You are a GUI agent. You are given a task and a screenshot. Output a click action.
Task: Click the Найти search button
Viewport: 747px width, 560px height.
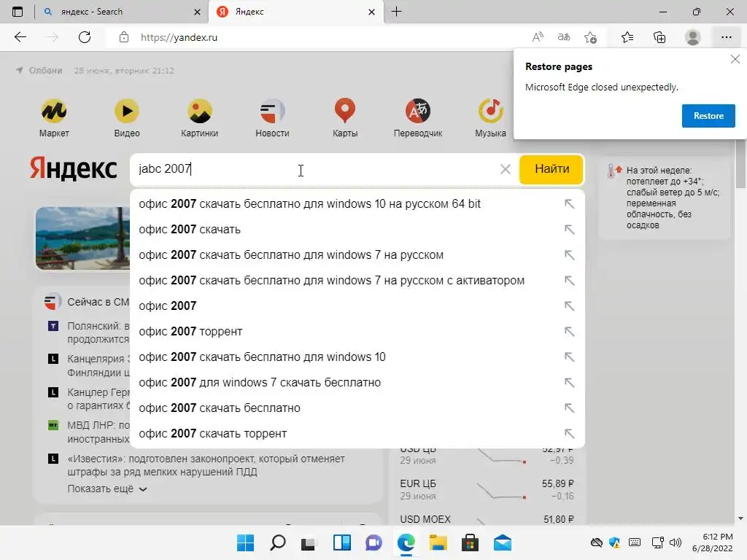[x=551, y=169]
